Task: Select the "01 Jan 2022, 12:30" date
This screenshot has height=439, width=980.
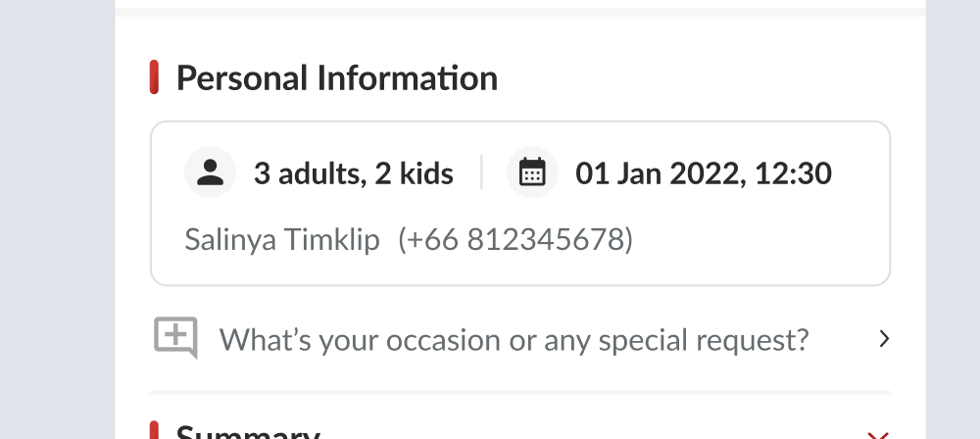Action: pyautogui.click(x=703, y=173)
